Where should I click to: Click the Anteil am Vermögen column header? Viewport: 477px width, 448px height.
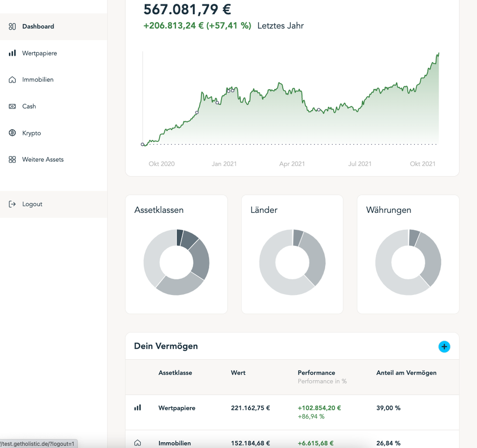tap(406, 373)
